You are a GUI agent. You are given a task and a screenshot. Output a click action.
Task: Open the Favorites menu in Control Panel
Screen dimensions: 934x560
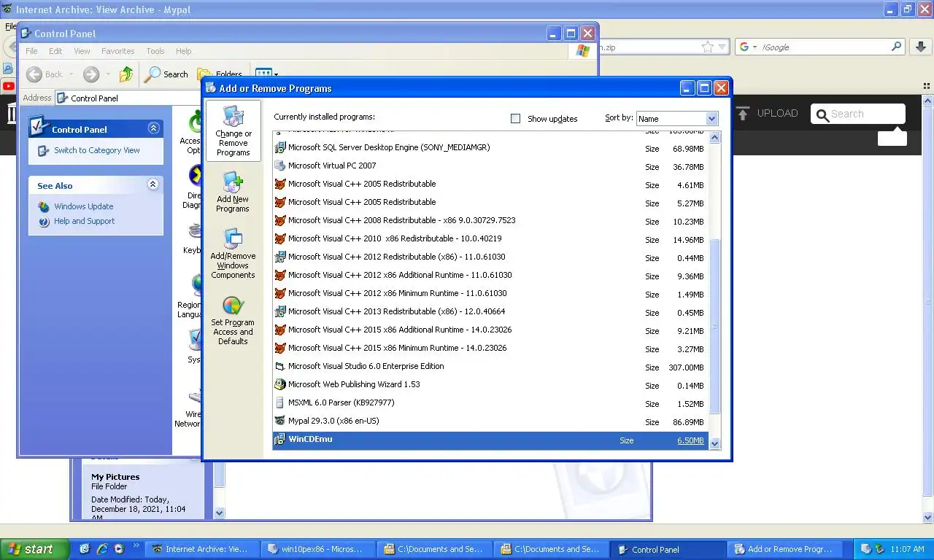[117, 51]
